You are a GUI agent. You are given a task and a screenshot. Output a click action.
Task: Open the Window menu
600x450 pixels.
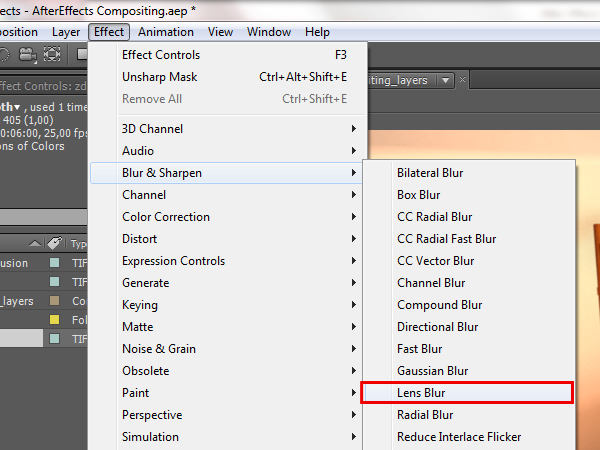[x=269, y=32]
